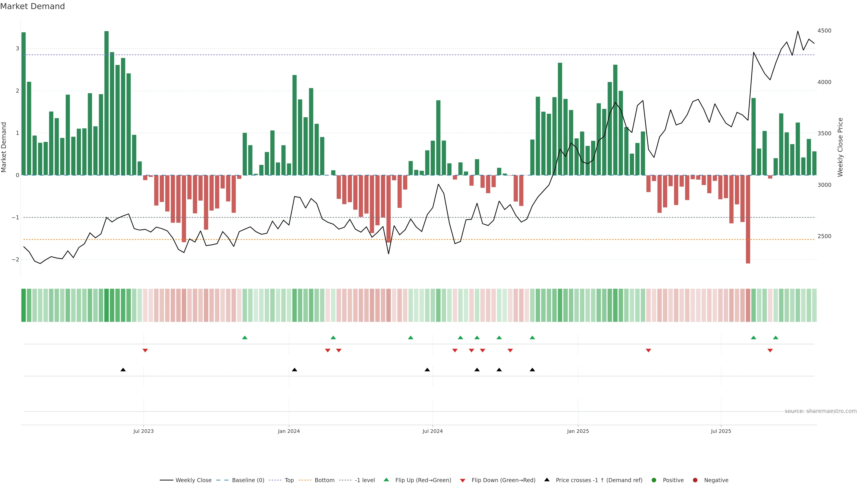This screenshot has width=868, height=488.
Task: Click the red Flip Down triangle legend icon
Action: point(463,480)
